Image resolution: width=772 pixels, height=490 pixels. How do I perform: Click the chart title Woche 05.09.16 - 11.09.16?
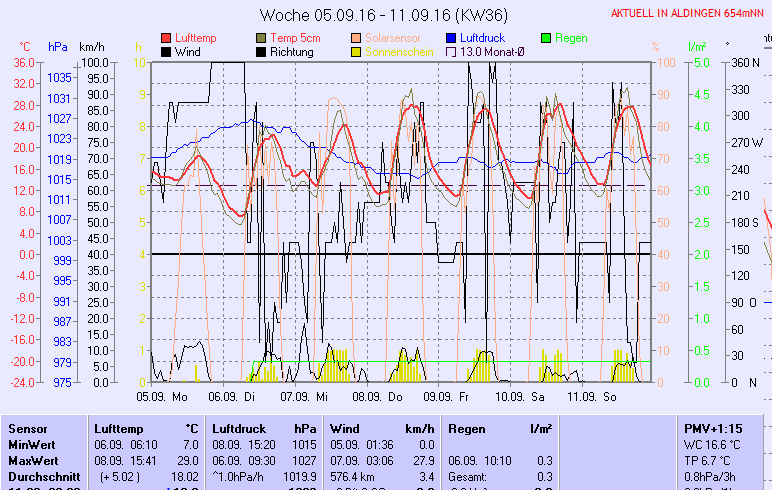[383, 15]
